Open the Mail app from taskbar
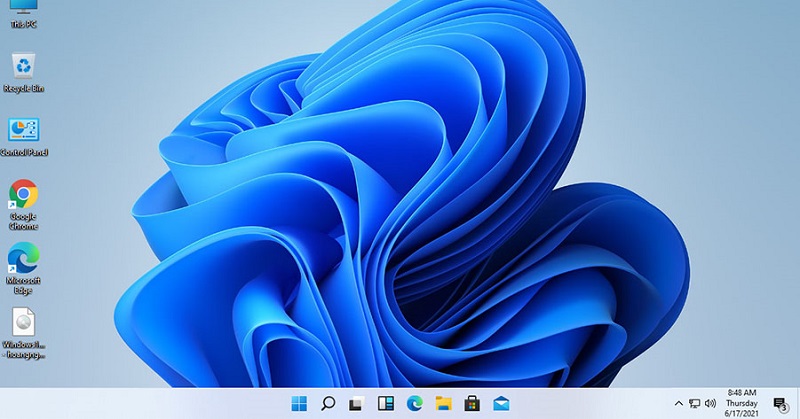Screen dimensions: 800x419 tap(501, 403)
